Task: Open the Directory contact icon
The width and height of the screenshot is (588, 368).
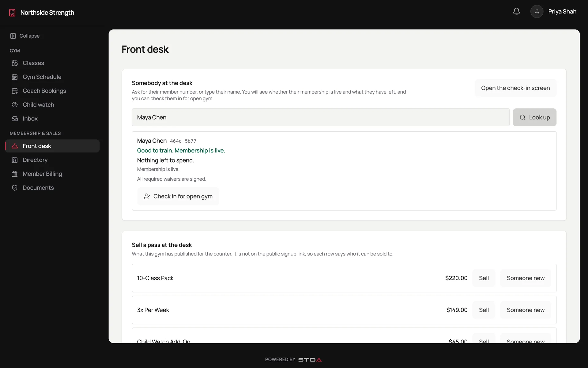Action: pos(15,160)
